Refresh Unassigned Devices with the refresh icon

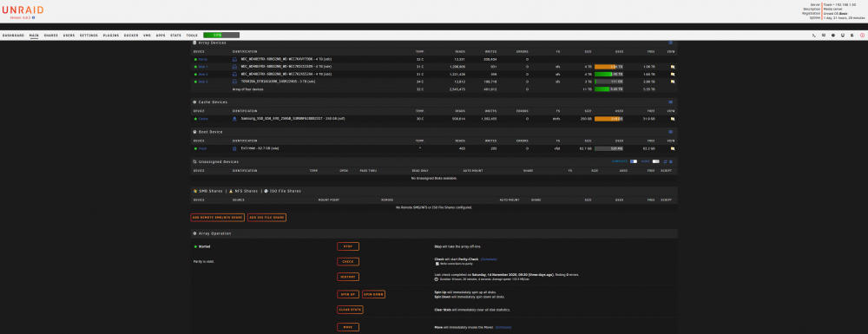pos(666,161)
